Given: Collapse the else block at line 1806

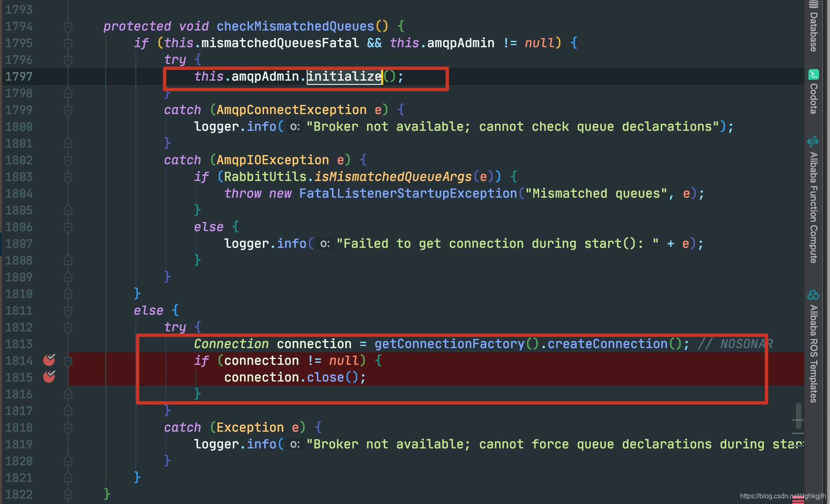Looking at the screenshot, I should click(68, 227).
